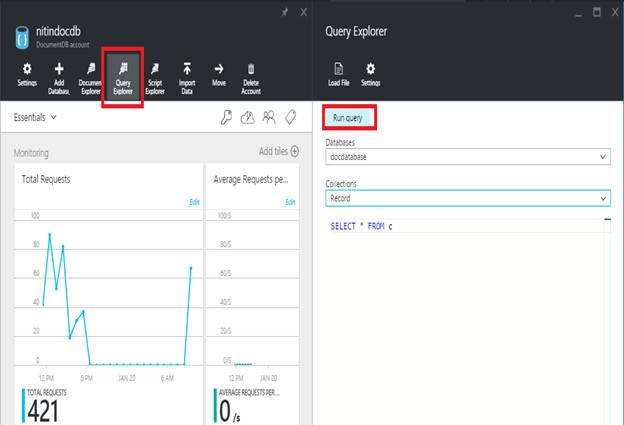
Task: Click Load File in Query Explorer
Action: (339, 75)
